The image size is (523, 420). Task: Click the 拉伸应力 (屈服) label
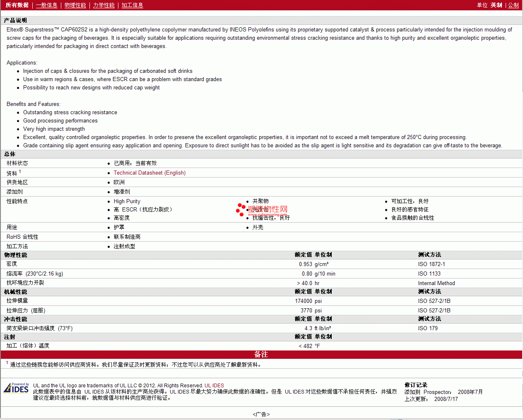pyautogui.click(x=26, y=310)
